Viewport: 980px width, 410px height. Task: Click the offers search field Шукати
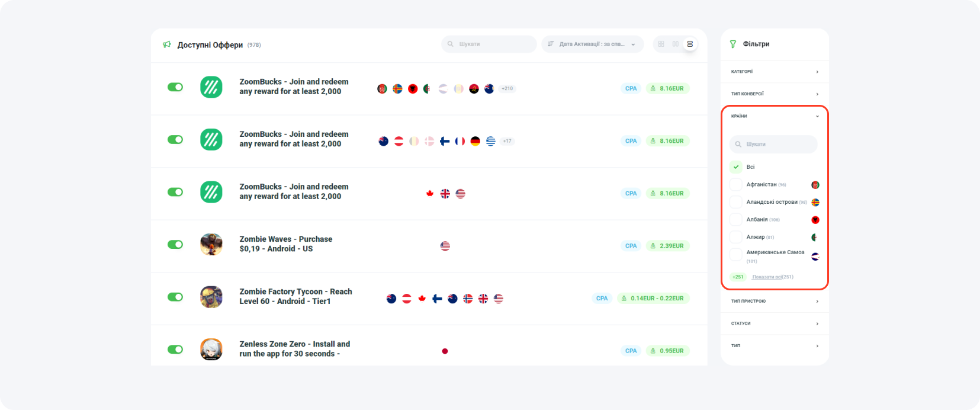(x=489, y=44)
